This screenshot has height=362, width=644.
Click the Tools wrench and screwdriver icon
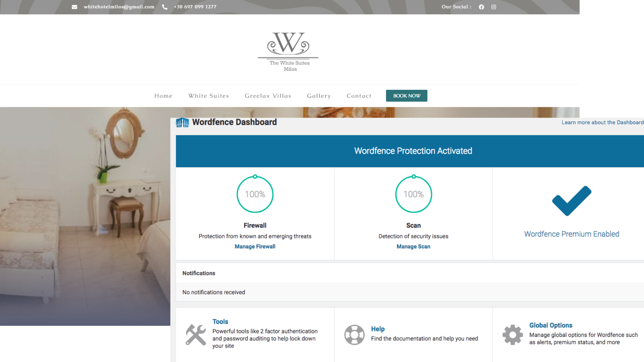(x=196, y=335)
